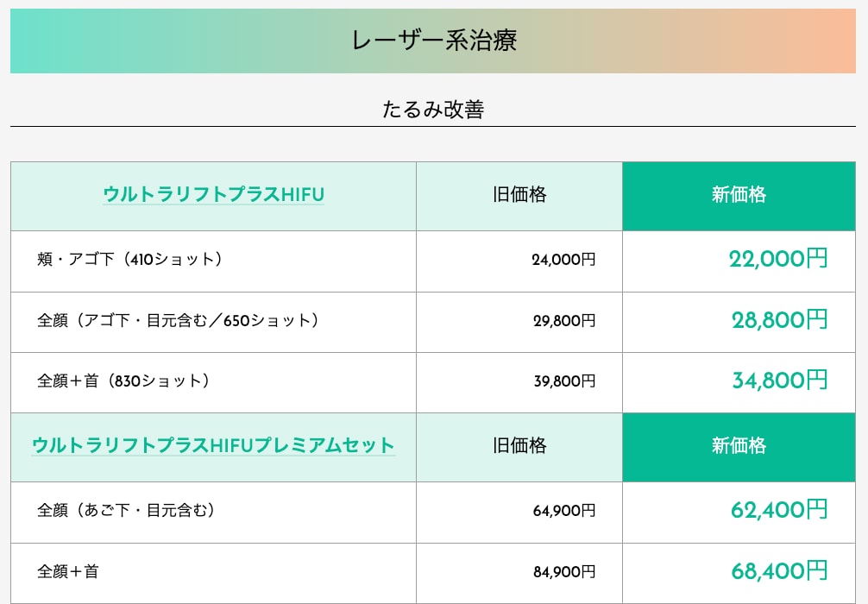Select the 頬・アゴ下（410ショット） row label

(x=129, y=259)
